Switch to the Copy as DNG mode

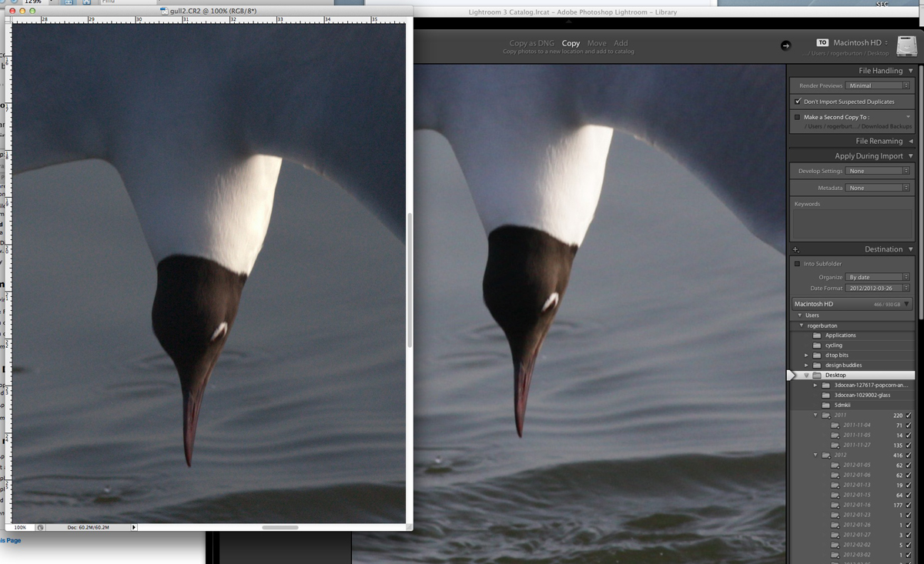tap(531, 43)
